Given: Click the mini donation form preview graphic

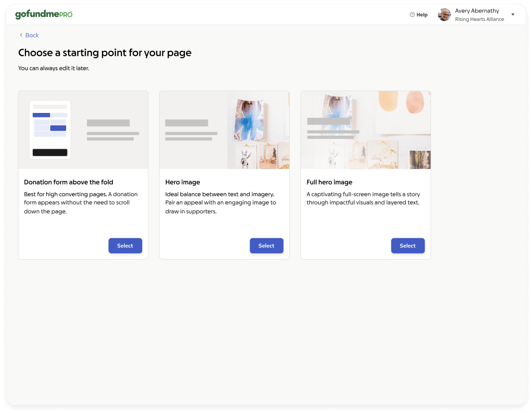Looking at the screenshot, I should click(x=50, y=130).
